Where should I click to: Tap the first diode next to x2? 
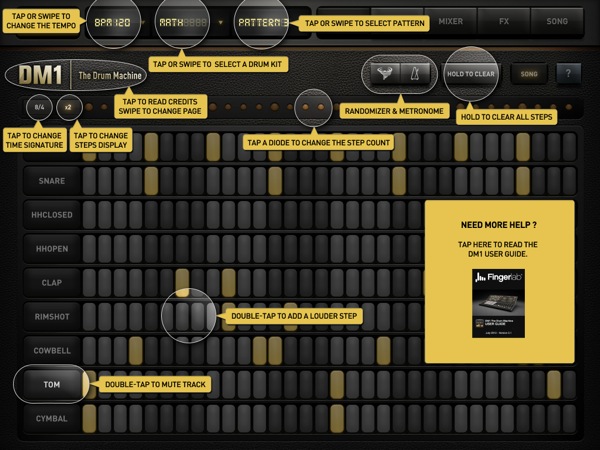point(89,107)
